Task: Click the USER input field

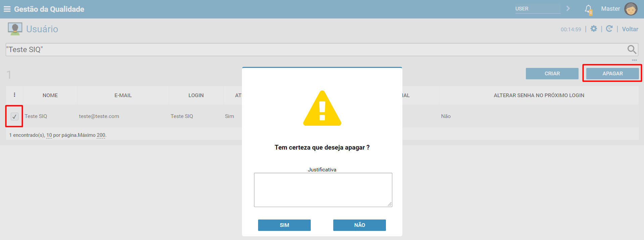Action: point(538,9)
